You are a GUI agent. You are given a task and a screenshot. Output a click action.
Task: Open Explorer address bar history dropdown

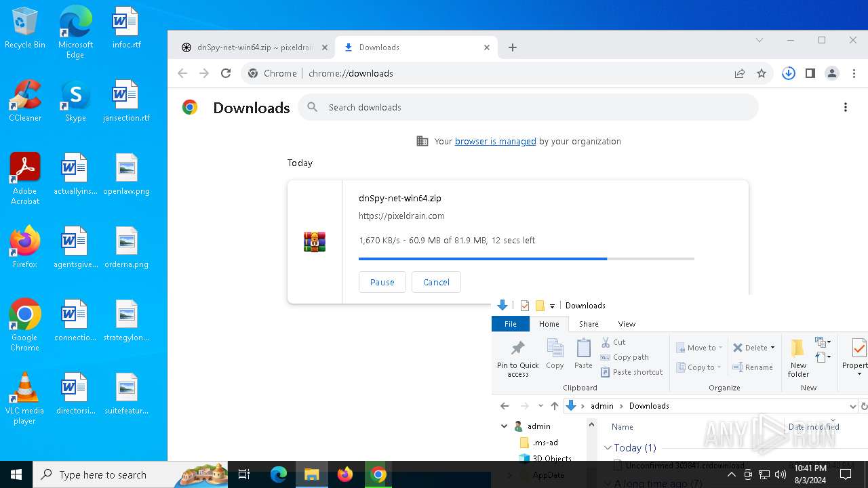click(853, 406)
